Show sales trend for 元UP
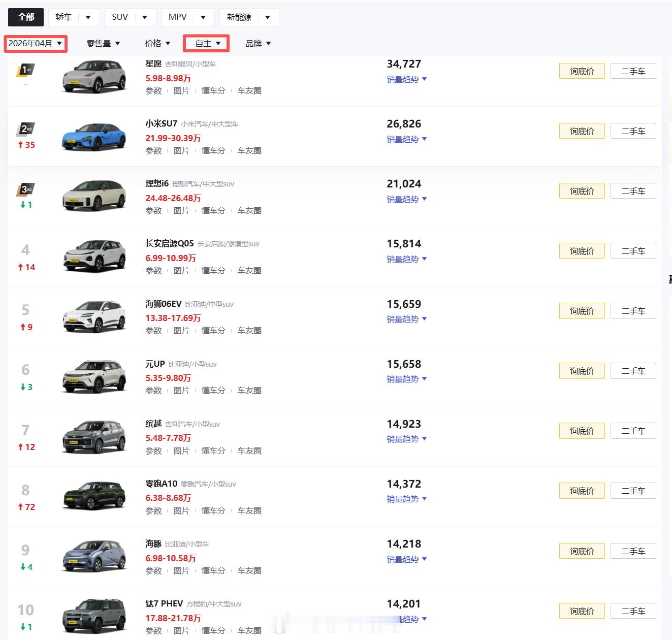Viewport: 672px width, 640px height. coord(407,379)
